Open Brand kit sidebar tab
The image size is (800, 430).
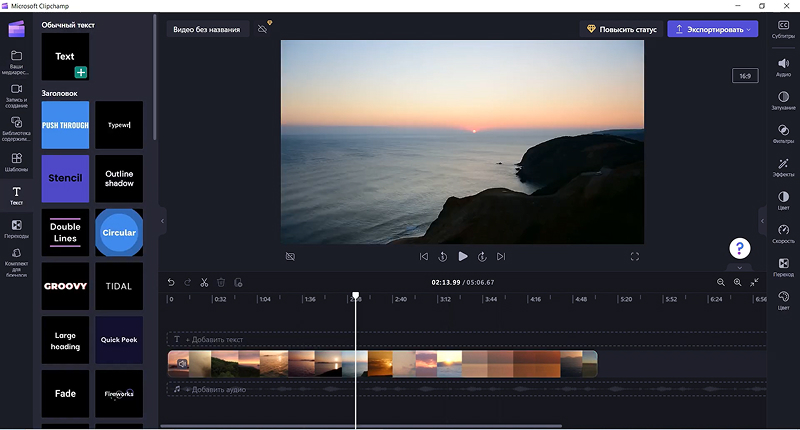point(16,263)
